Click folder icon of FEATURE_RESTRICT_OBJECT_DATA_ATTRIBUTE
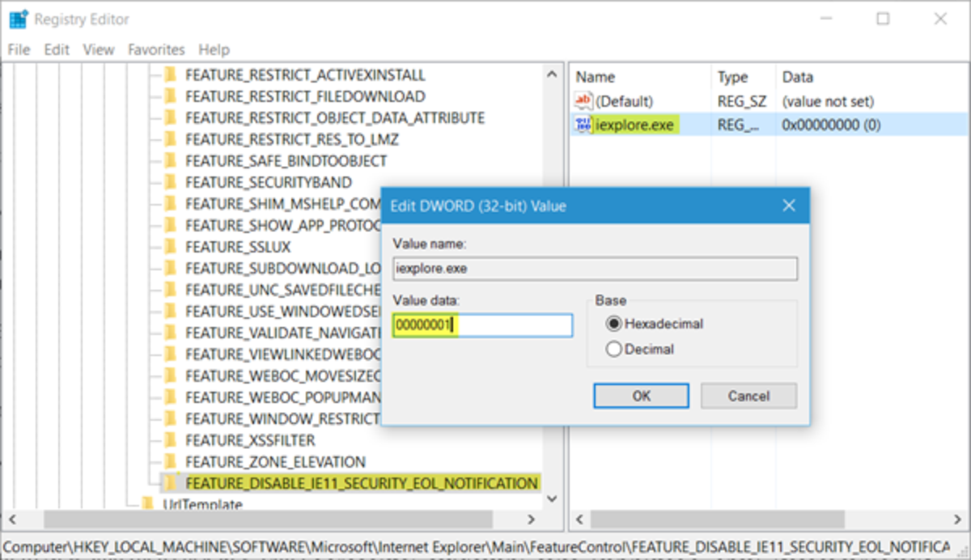Viewport: 971px width, 560px height. [170, 118]
